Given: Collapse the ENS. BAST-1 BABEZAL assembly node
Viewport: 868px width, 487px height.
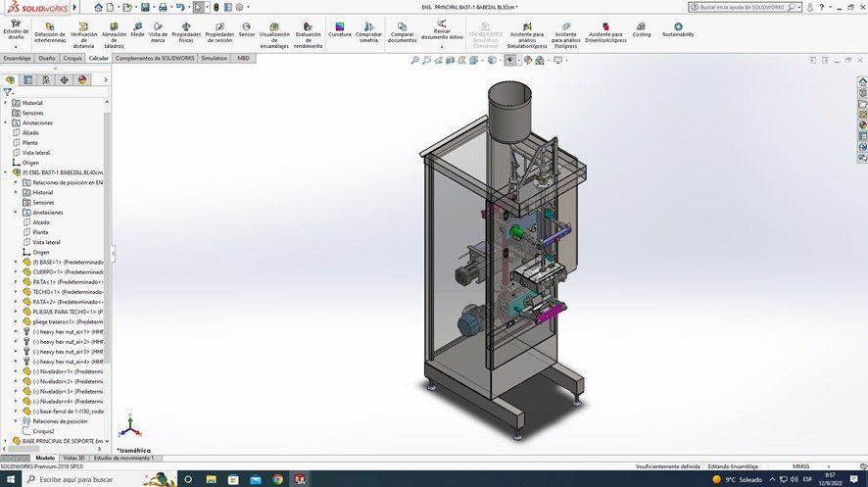Looking at the screenshot, I should tap(6, 172).
